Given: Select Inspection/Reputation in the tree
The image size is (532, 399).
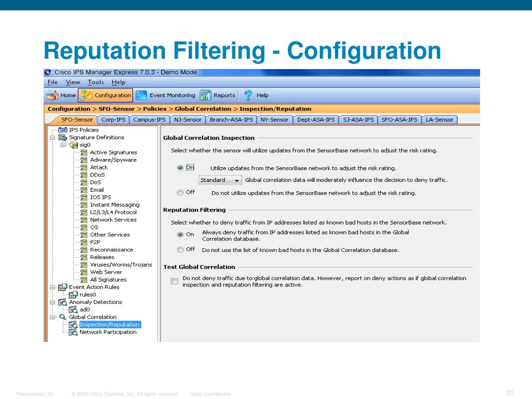Looking at the screenshot, I should [x=110, y=325].
